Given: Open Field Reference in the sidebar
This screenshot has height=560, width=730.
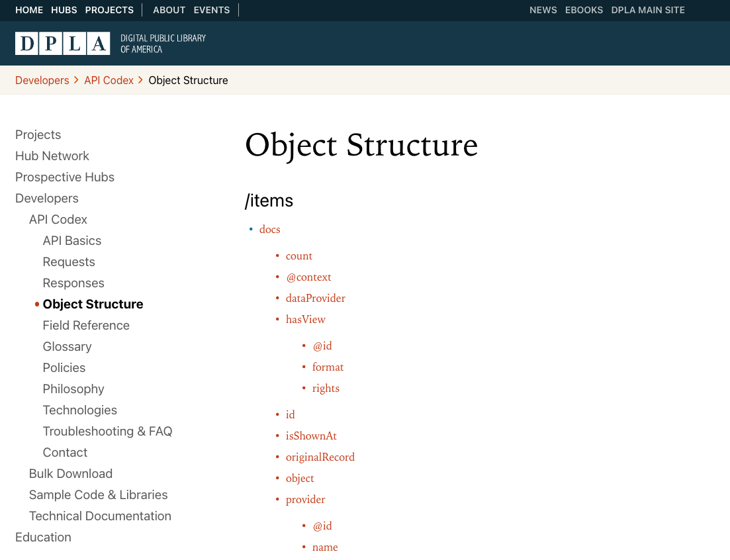Looking at the screenshot, I should [x=86, y=326].
